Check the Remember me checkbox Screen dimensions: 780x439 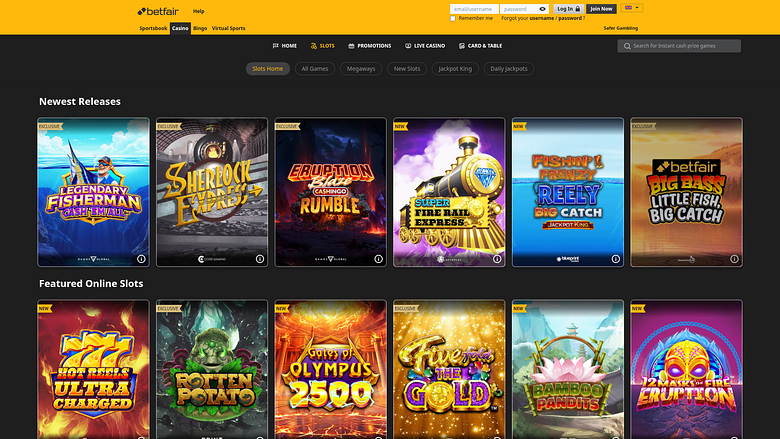(453, 18)
